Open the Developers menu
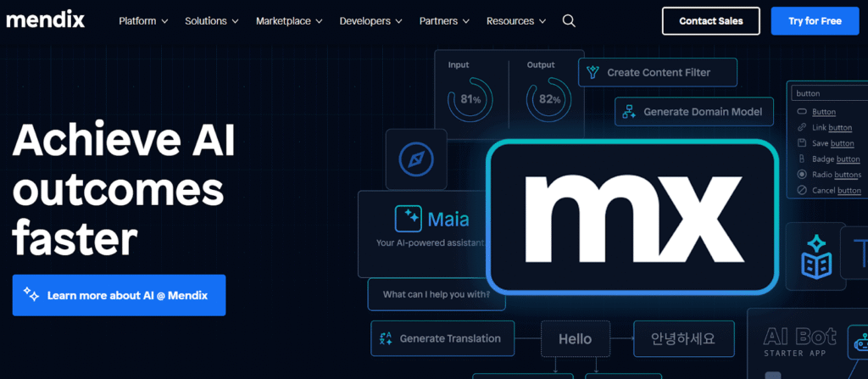Screen dimensions: 868x379 click(372, 21)
